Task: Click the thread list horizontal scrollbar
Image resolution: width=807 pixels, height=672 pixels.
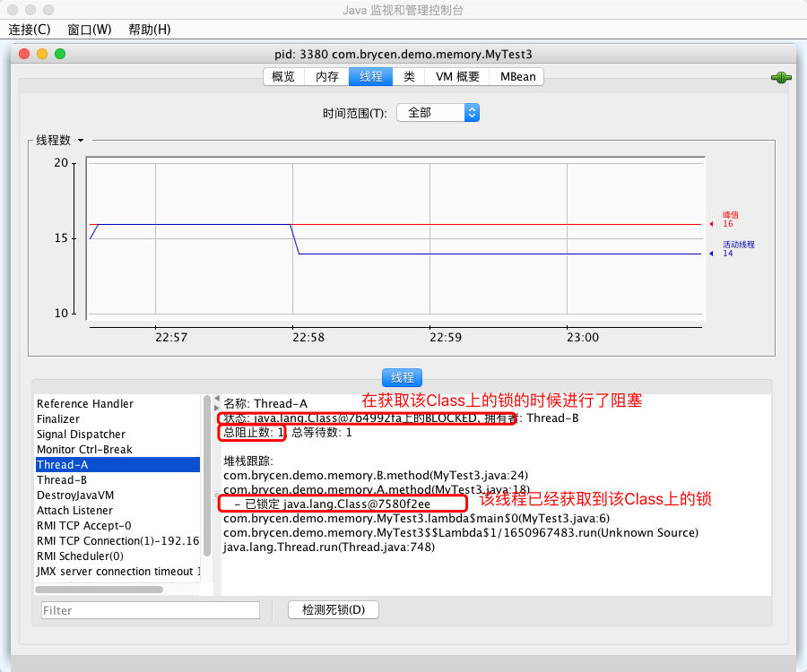Action: (99, 590)
